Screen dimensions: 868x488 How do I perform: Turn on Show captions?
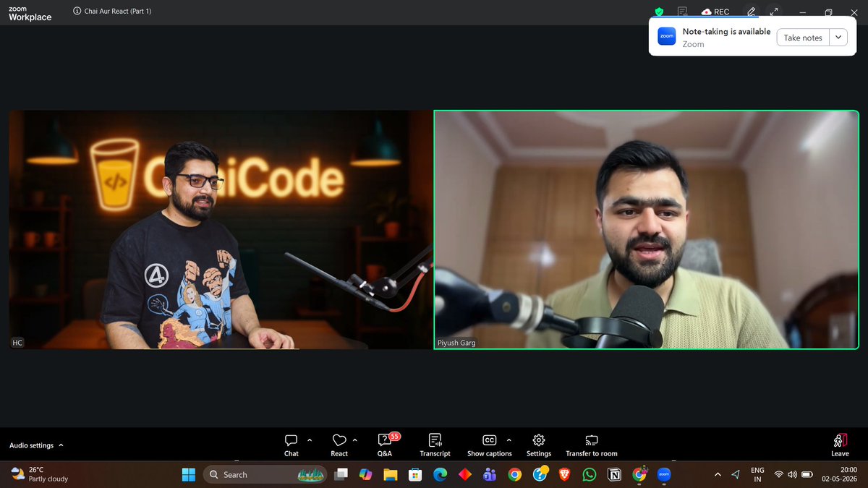[x=489, y=445]
